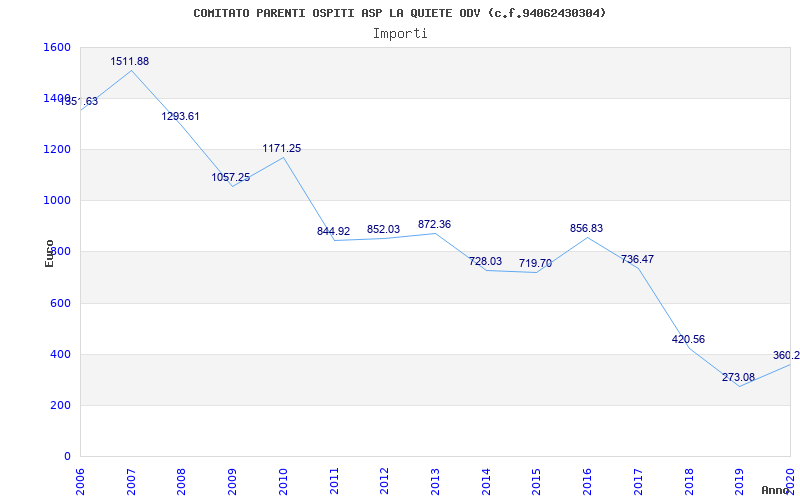The width and height of the screenshot is (800, 500).
Task: Click the 844.92 data label
Action: point(334,231)
